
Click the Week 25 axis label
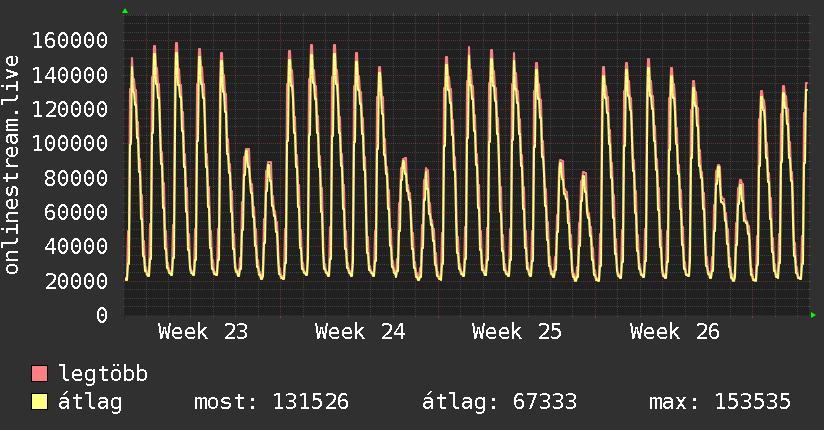[x=517, y=332]
